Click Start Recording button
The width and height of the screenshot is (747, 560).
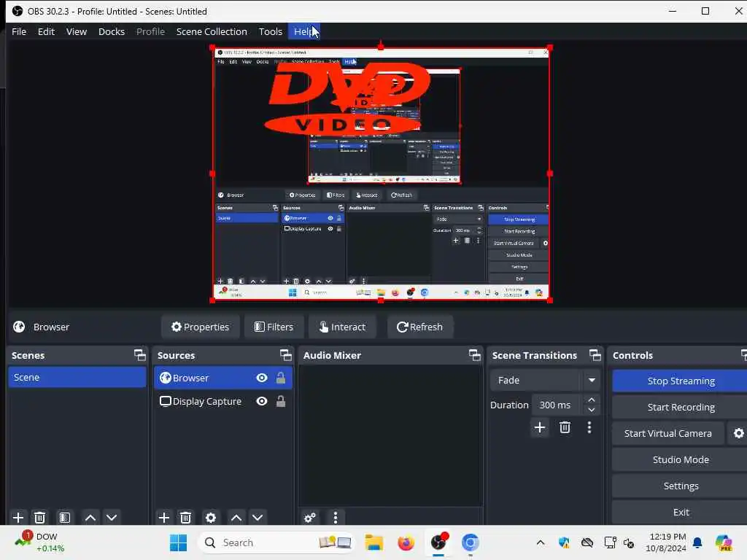click(681, 407)
